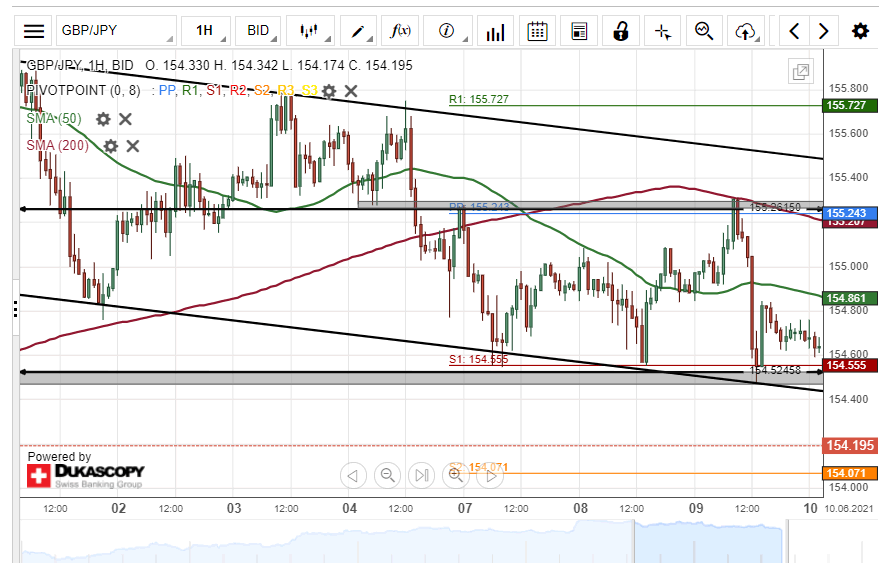
Task: Click the scroll-forward playback arrow
Action: [490, 476]
